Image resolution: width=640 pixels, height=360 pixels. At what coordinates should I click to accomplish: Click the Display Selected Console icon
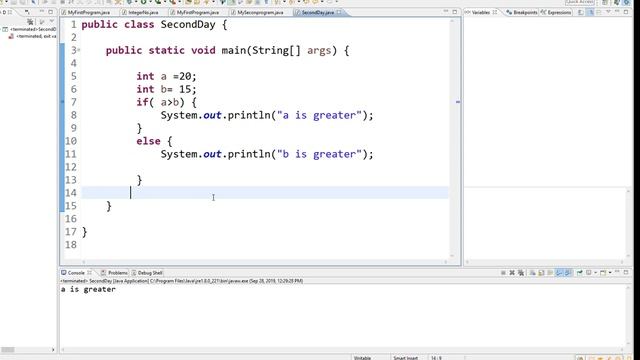(x=589, y=273)
